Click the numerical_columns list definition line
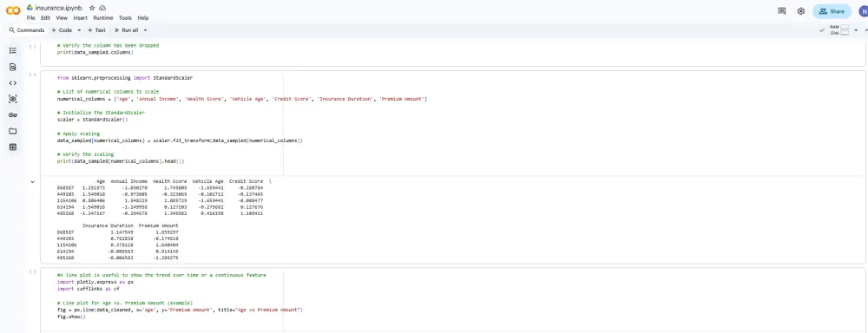Screen dimensions: 868x333 coord(241,99)
